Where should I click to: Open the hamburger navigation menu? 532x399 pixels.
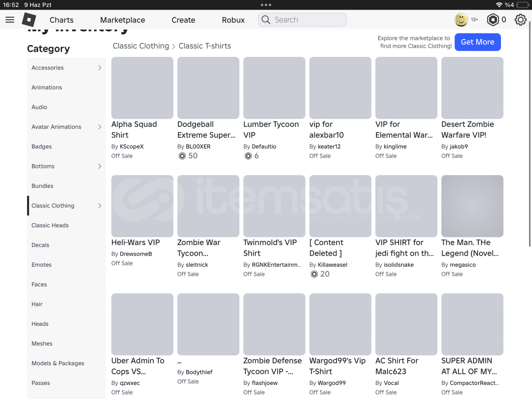(10, 20)
